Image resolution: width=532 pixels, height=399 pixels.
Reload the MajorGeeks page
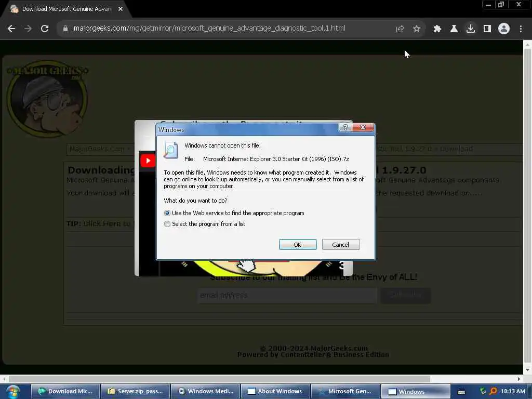click(45, 29)
